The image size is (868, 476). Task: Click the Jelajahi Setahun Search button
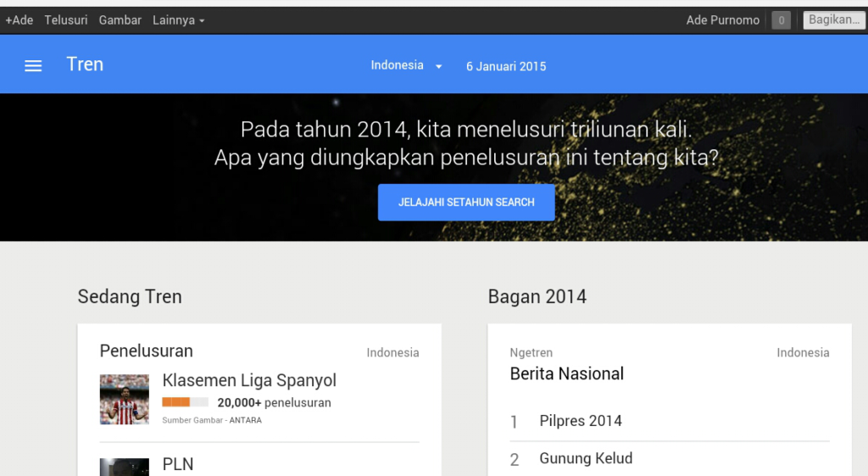(x=466, y=202)
